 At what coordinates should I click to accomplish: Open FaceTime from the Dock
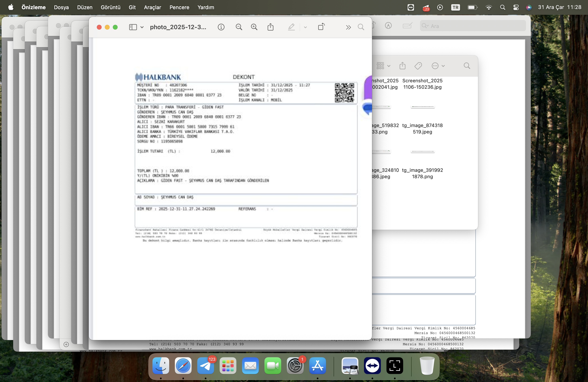pyautogui.click(x=273, y=365)
